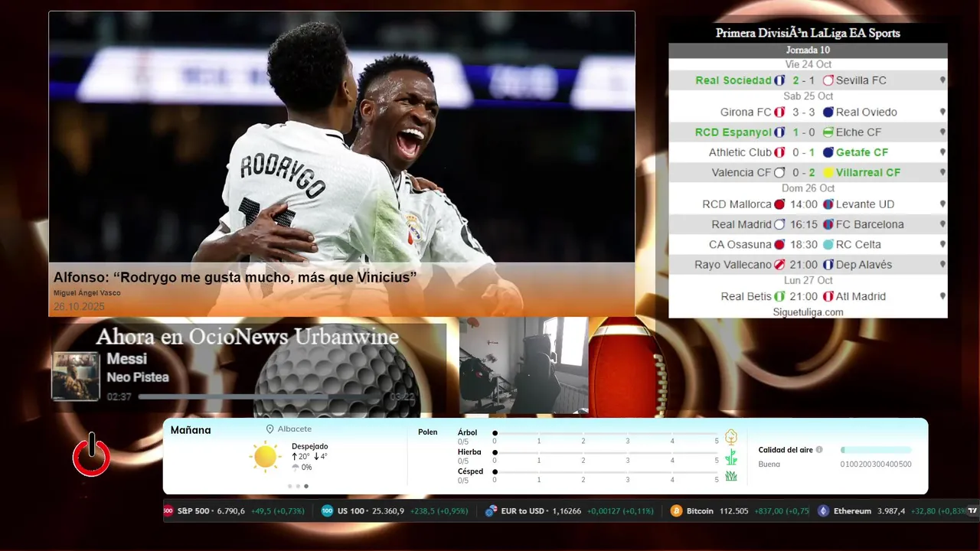Open location pin for Rayo Vallecano vs Dep Alavés
This screenshot has width=980, height=551.
point(942,265)
